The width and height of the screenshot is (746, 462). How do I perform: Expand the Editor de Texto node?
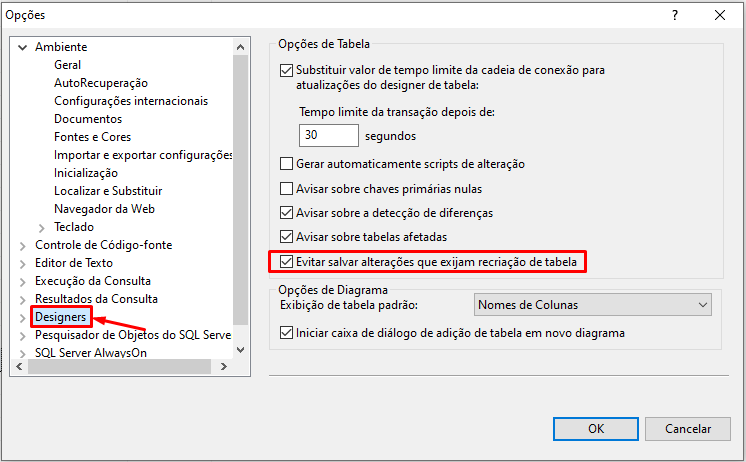23,263
